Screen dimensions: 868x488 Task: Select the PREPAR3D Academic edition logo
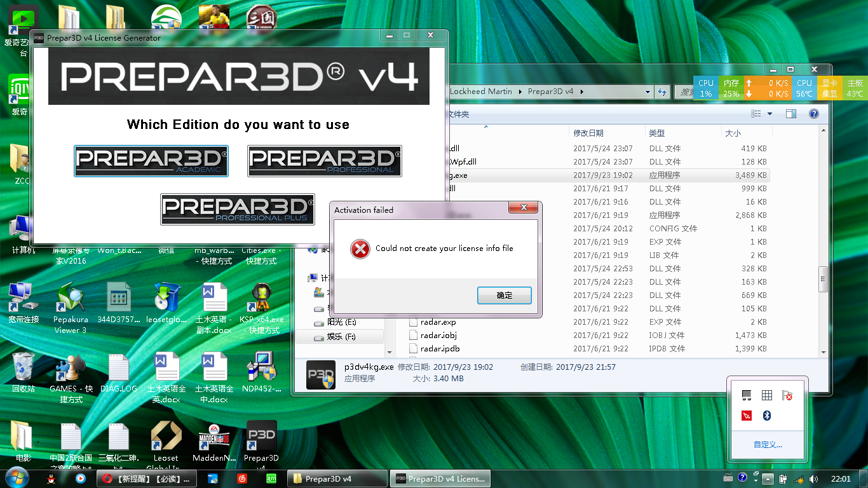click(x=151, y=161)
